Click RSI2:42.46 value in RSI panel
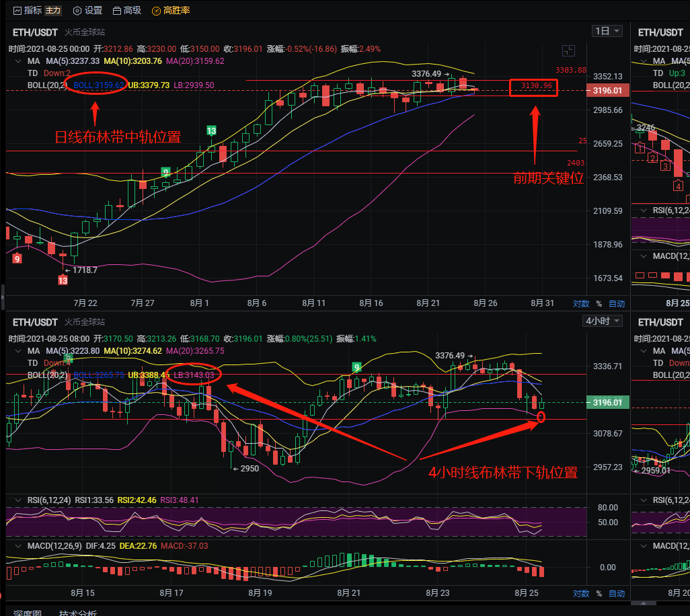This screenshot has width=690, height=616. 137,500
